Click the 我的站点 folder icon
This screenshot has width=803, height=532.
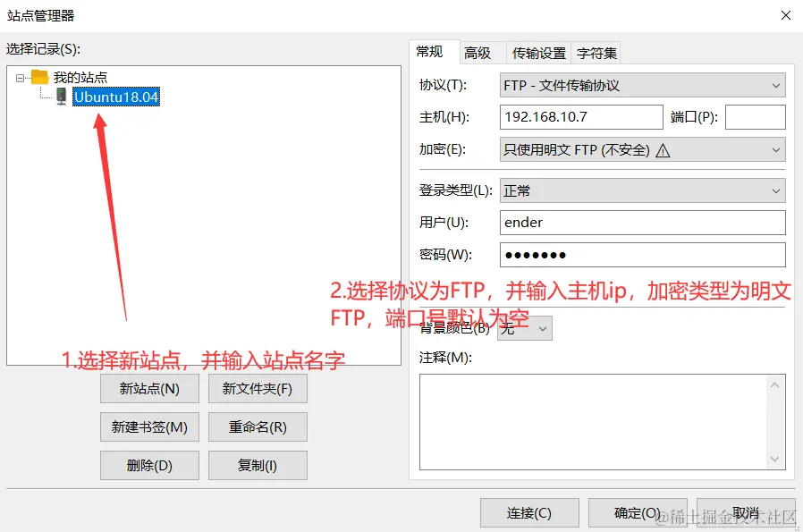[x=39, y=77]
